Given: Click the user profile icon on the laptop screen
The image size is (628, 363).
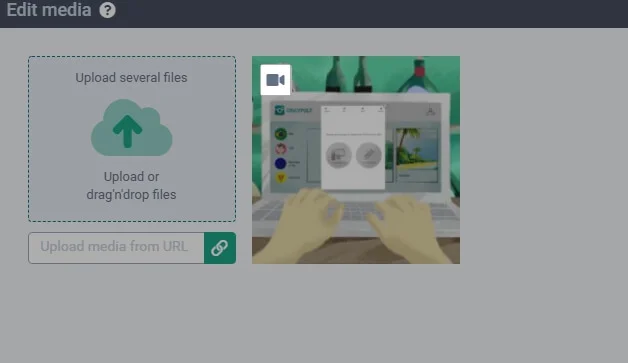Looking at the screenshot, I should [x=431, y=111].
